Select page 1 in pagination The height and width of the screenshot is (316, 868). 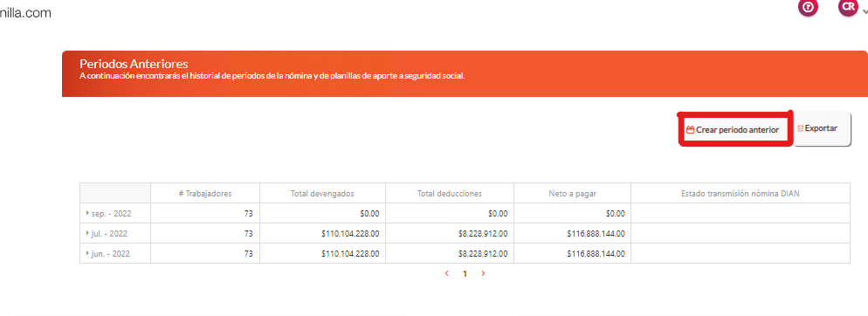pos(465,273)
